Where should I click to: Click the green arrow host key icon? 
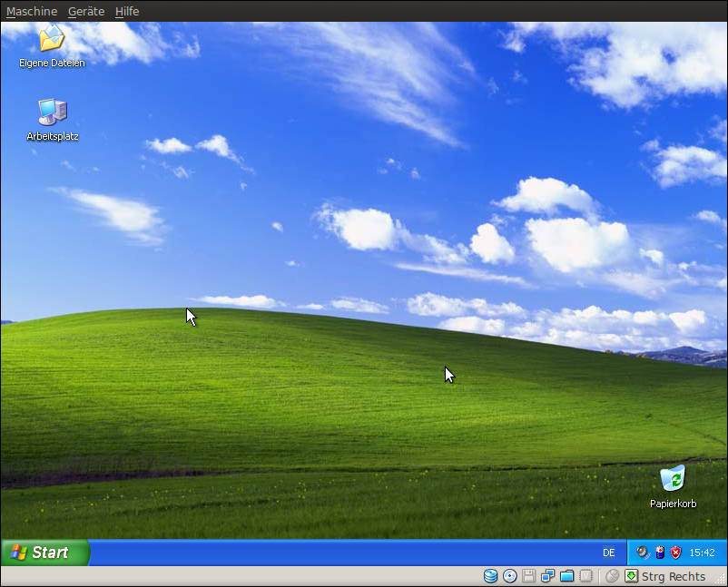pyautogui.click(x=632, y=576)
